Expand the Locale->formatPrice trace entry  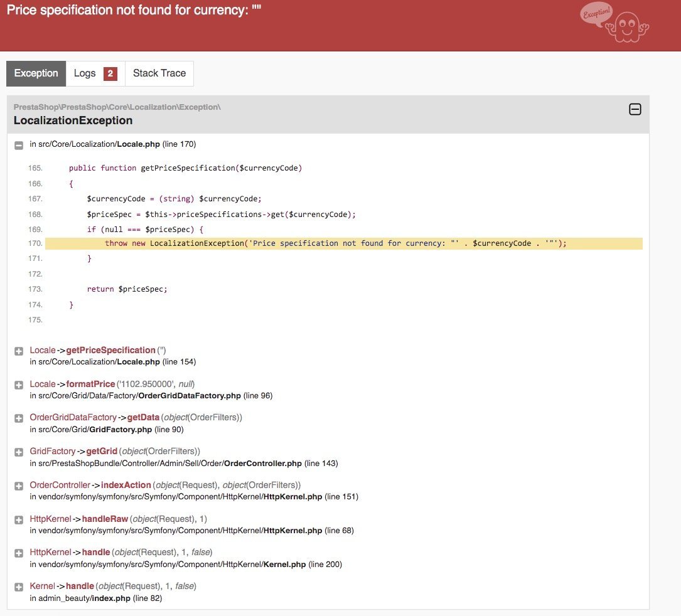click(x=19, y=385)
